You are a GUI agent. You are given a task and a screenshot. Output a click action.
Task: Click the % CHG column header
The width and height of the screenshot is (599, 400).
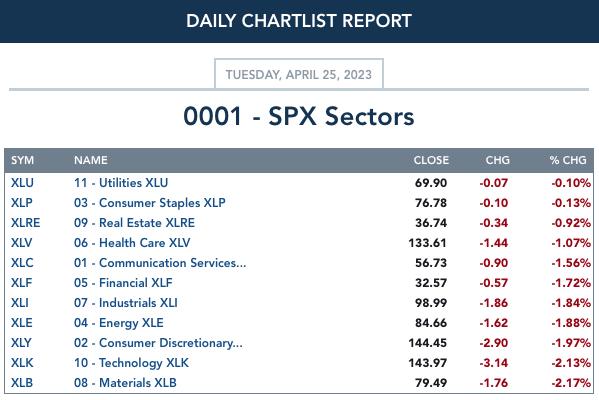tap(568, 160)
